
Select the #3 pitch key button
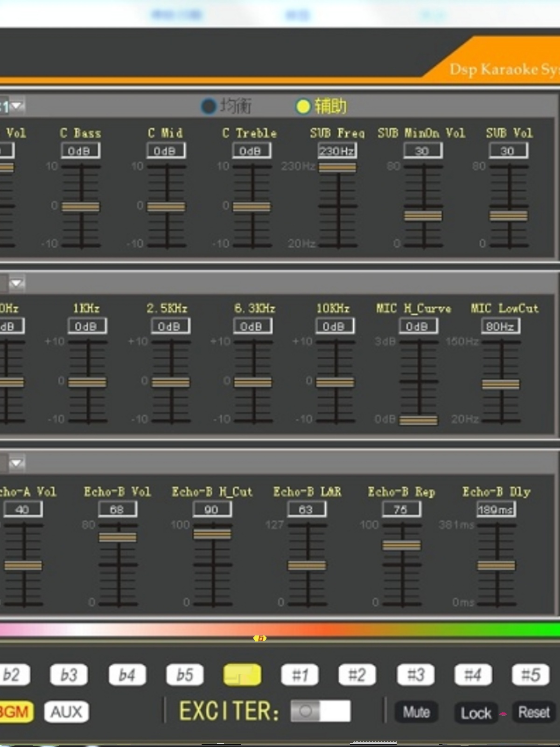pos(416,675)
